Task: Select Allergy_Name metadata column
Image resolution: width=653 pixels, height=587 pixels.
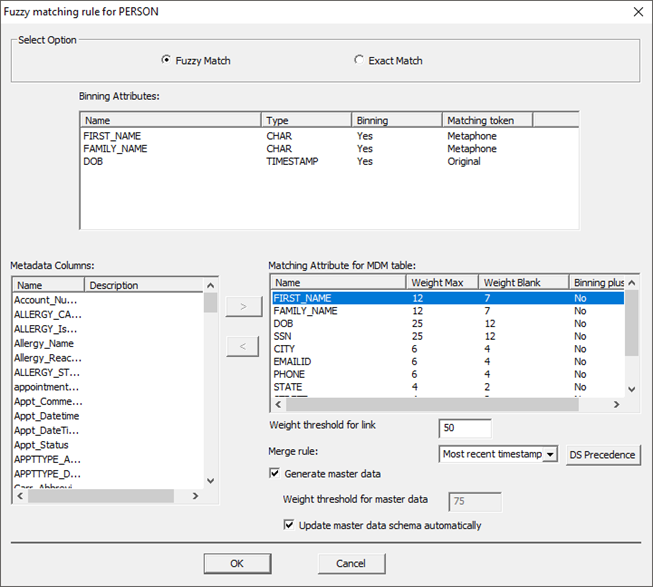Action: click(44, 343)
